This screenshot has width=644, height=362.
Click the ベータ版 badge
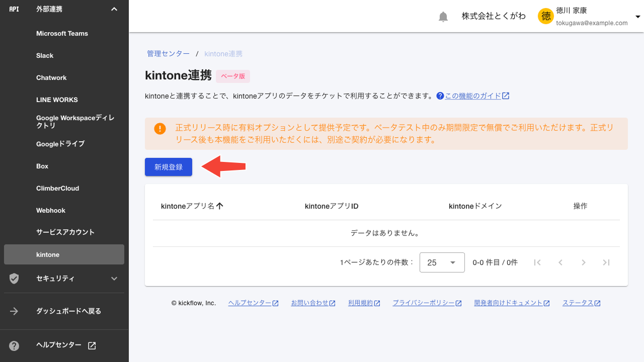233,76
